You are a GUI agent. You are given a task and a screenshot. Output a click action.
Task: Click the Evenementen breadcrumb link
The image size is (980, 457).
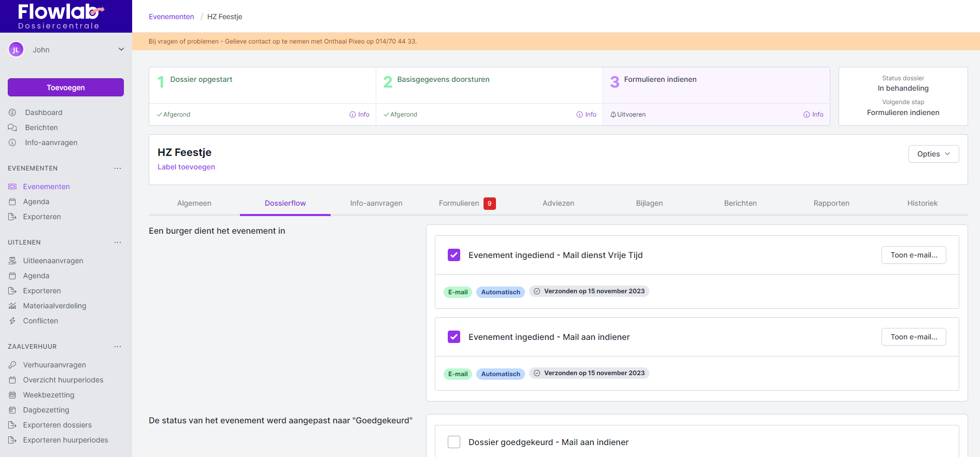tap(171, 17)
